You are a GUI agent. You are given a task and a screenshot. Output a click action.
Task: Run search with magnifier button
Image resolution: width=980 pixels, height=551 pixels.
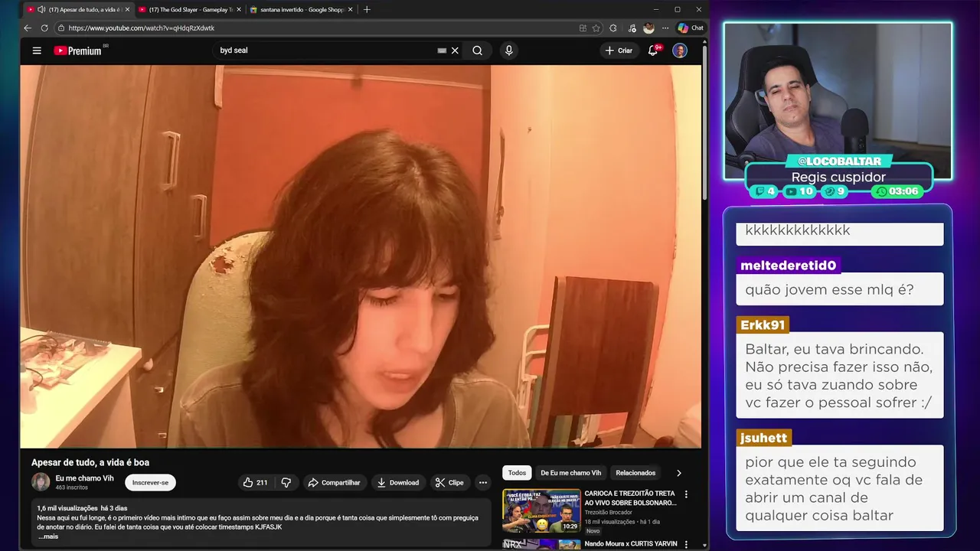[477, 51]
